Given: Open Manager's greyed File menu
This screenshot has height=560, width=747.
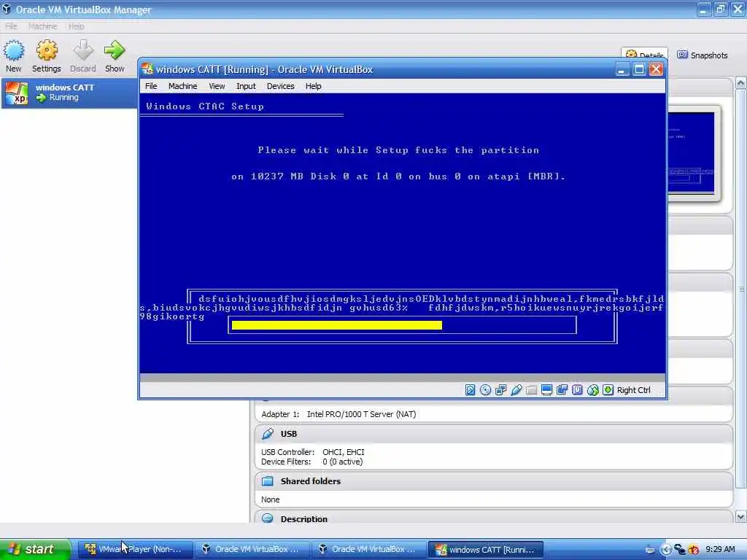Looking at the screenshot, I should (x=11, y=26).
